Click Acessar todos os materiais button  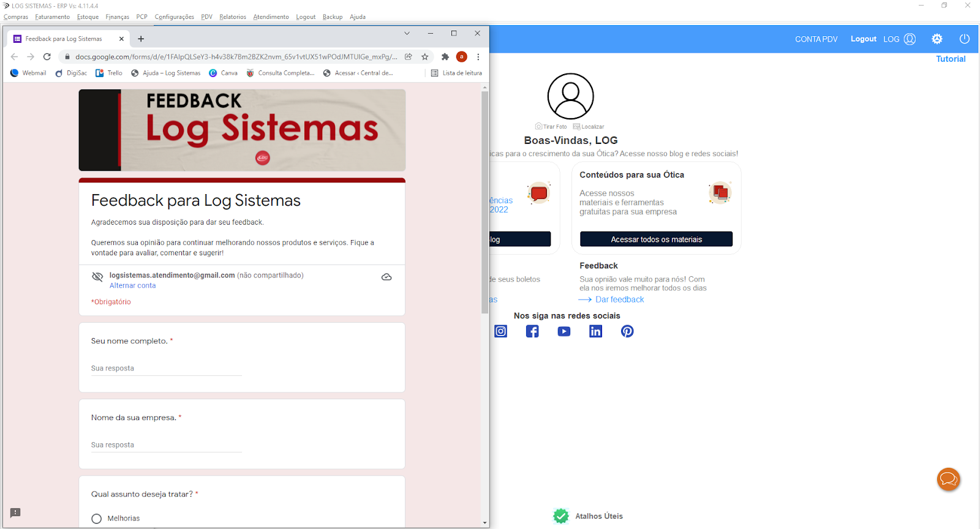click(x=656, y=239)
